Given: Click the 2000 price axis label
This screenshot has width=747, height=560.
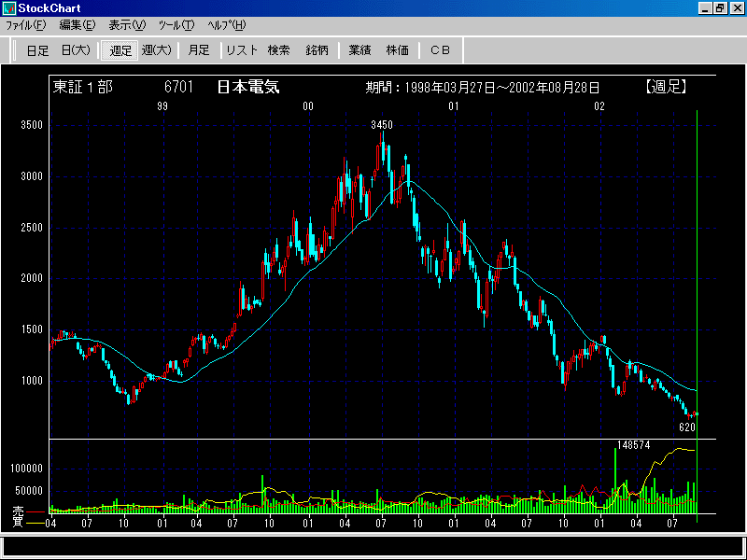Looking at the screenshot, I should point(32,278).
